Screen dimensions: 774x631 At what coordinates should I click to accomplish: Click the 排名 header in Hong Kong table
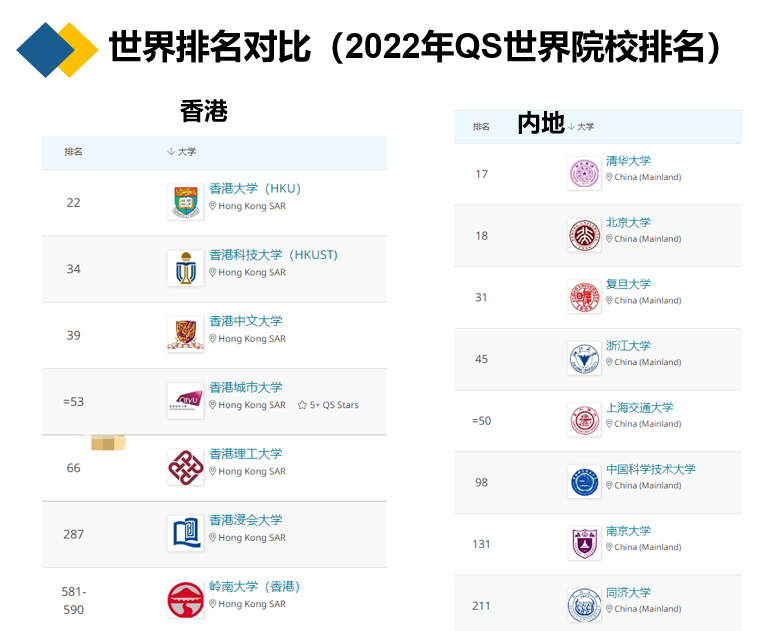[73, 152]
